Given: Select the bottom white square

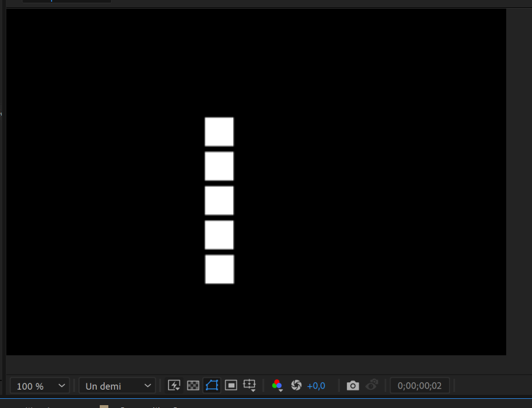Looking at the screenshot, I should click(x=220, y=269).
